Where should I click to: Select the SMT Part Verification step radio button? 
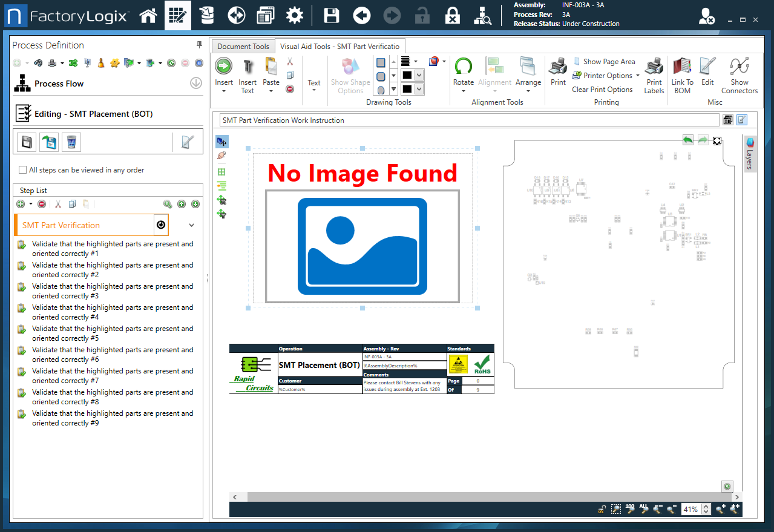pos(161,225)
